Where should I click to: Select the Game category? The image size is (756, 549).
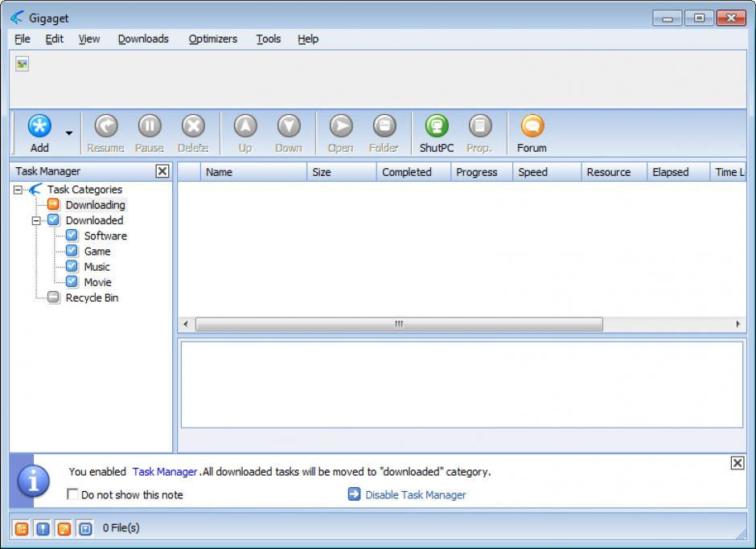(x=97, y=251)
